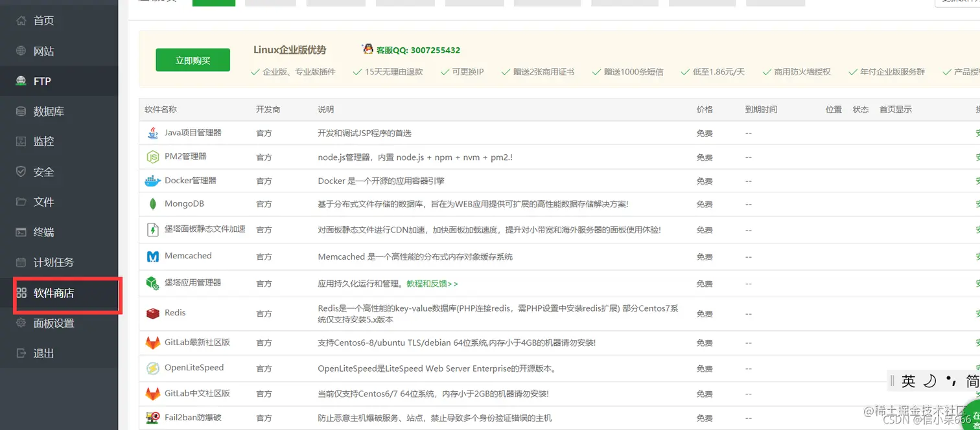Image resolution: width=980 pixels, height=430 pixels.
Task: Click the Redis cube icon
Action: point(152,314)
